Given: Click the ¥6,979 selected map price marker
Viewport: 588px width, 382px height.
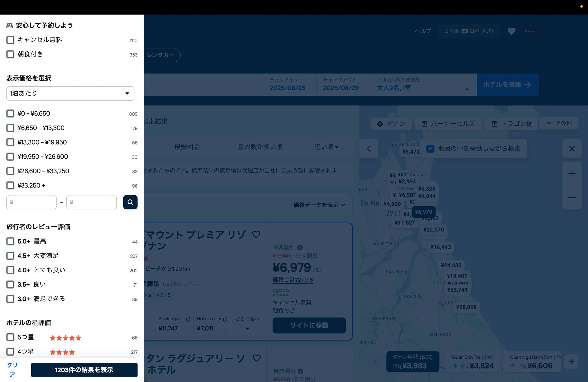Looking at the screenshot, I should 424,212.
